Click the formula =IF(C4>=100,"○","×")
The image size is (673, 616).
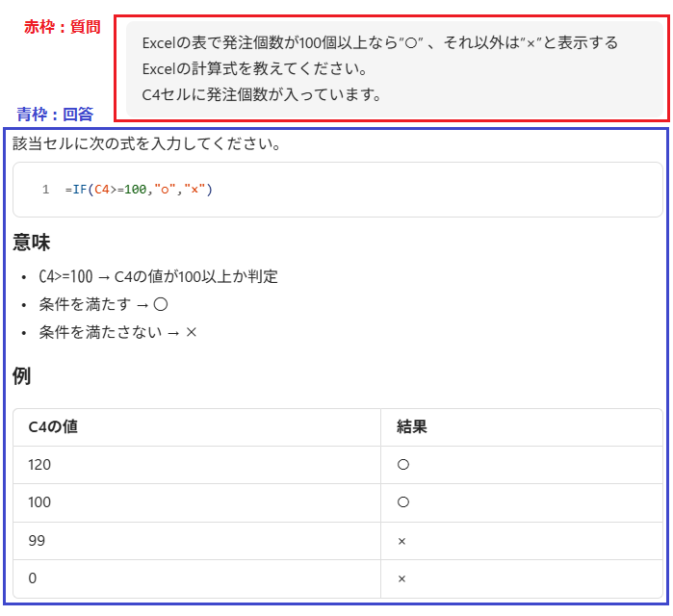139,190
